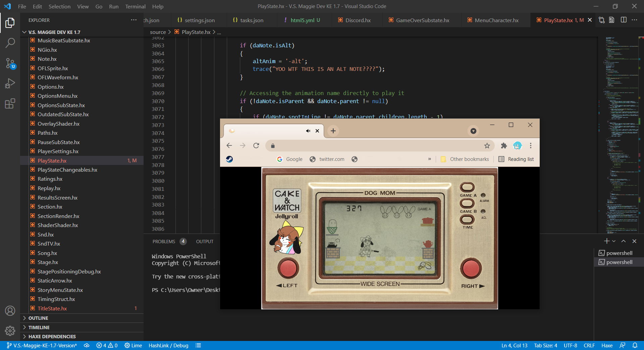Open the Run and Debug view

[x=10, y=83]
